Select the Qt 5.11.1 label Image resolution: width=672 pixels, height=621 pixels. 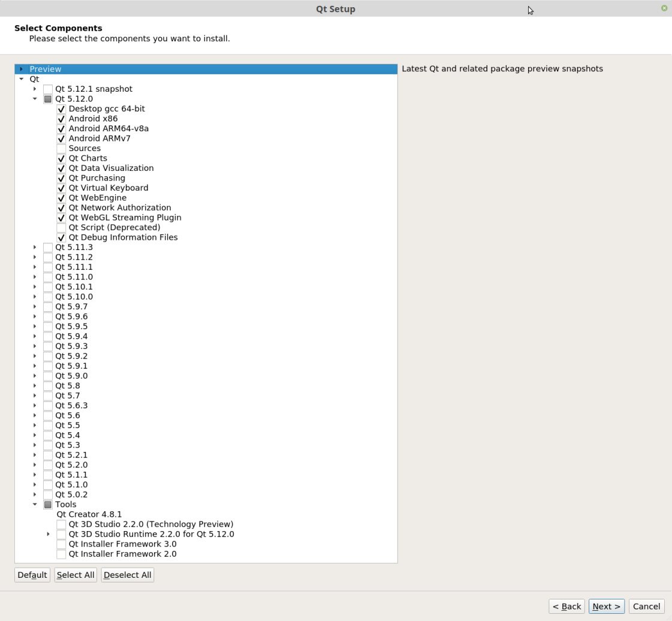(74, 267)
